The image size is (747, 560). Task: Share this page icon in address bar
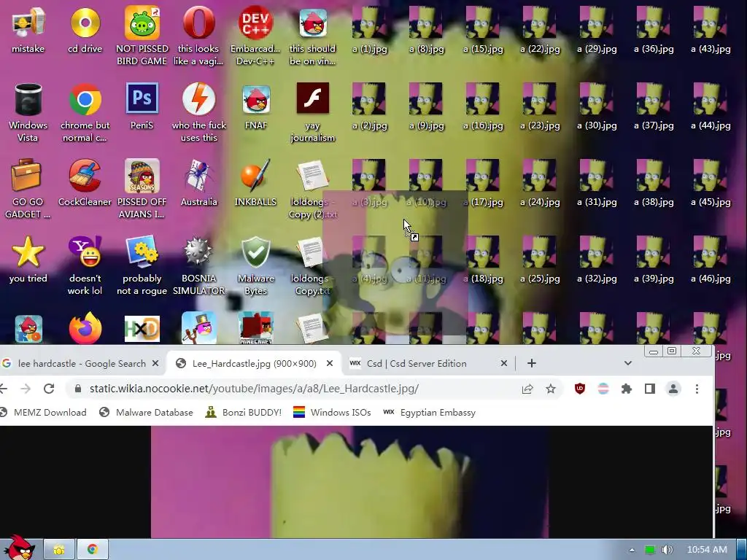pyautogui.click(x=527, y=389)
